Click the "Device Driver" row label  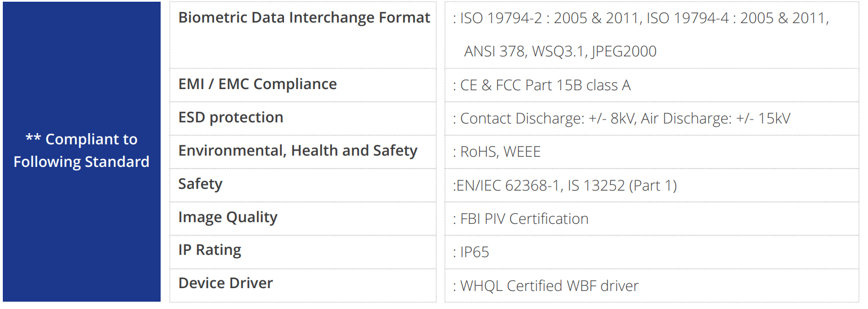pos(225,283)
